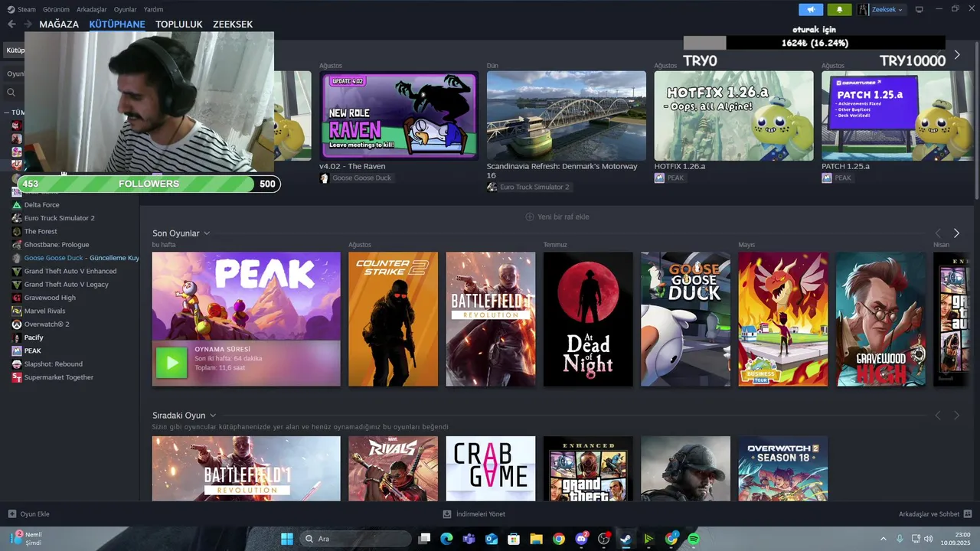The width and height of the screenshot is (980, 551).
Task: Open the Arkadaşlar menu
Action: [x=92, y=9]
